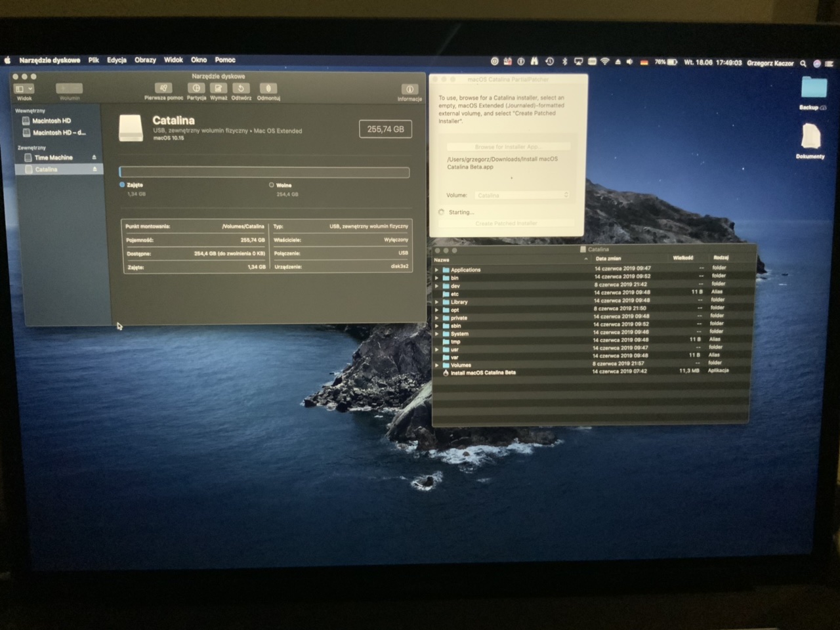840x630 pixels.
Task: Select the var alias row
Action: click(591, 357)
